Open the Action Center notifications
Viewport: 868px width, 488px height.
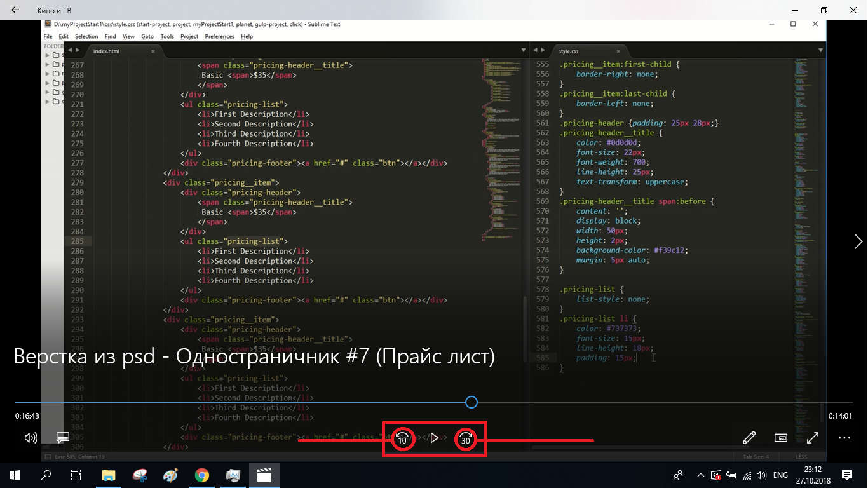click(846, 475)
